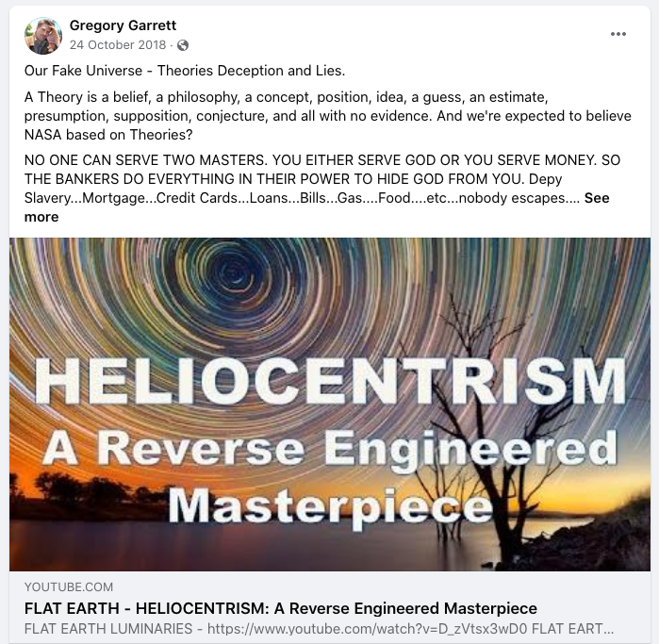This screenshot has width=659, height=644.
Task: Click the youtube.com/watch URL in the description
Action: click(367, 629)
